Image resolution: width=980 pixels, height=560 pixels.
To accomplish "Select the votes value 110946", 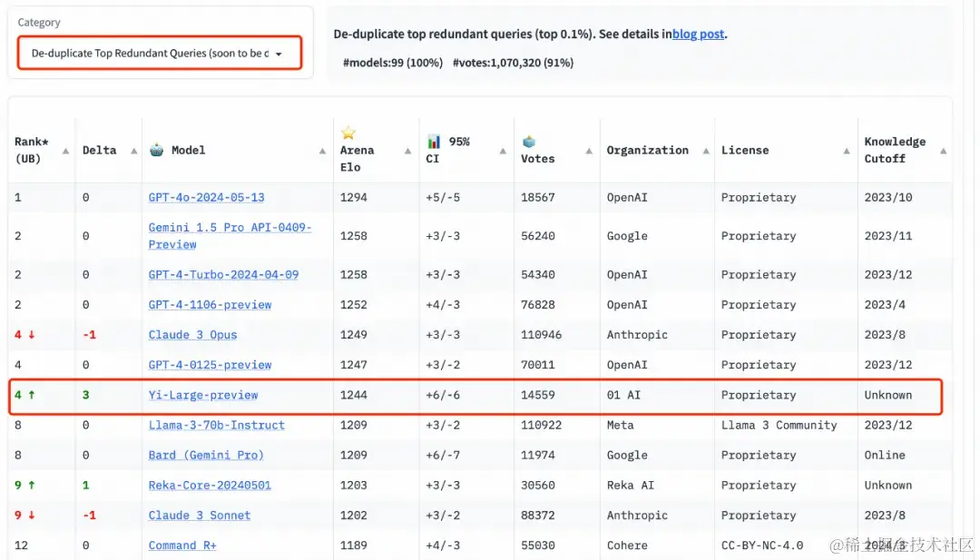I will (541, 335).
